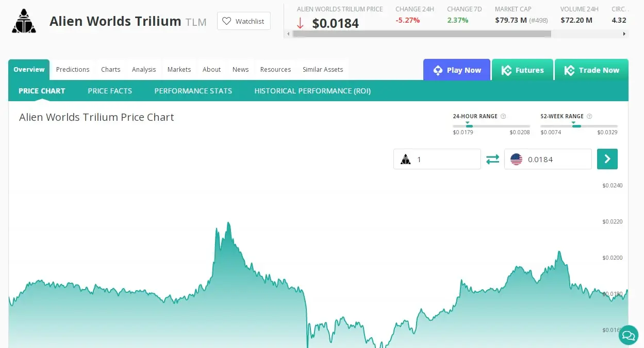Click the $0.0184 price value
The image size is (644, 348).
pos(336,23)
